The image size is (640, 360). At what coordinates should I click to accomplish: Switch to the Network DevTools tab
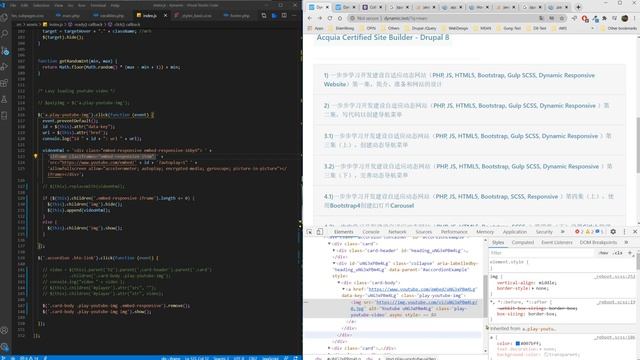pyautogui.click(x=397, y=232)
